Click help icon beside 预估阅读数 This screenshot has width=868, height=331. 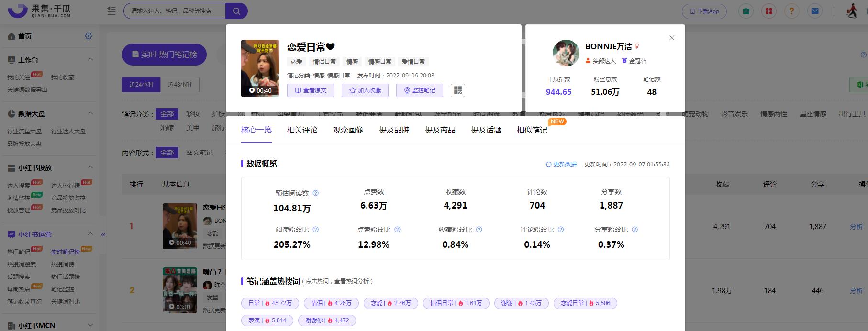click(x=315, y=193)
